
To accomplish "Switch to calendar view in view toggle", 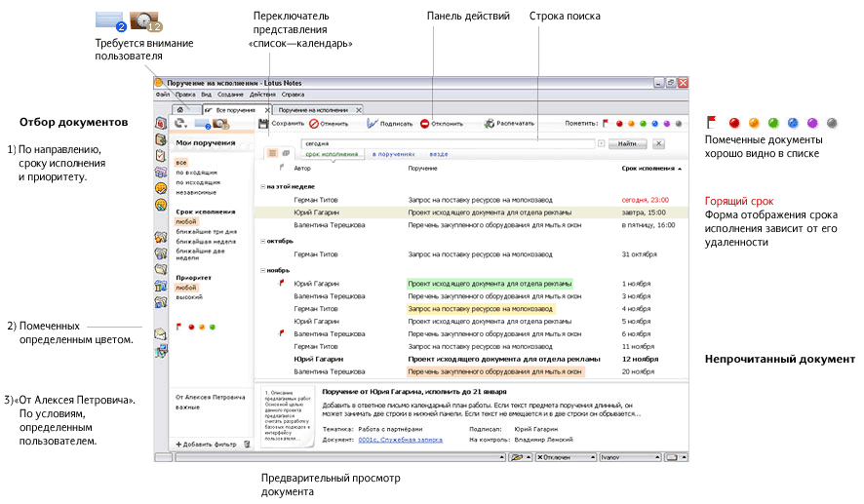I will click(286, 154).
